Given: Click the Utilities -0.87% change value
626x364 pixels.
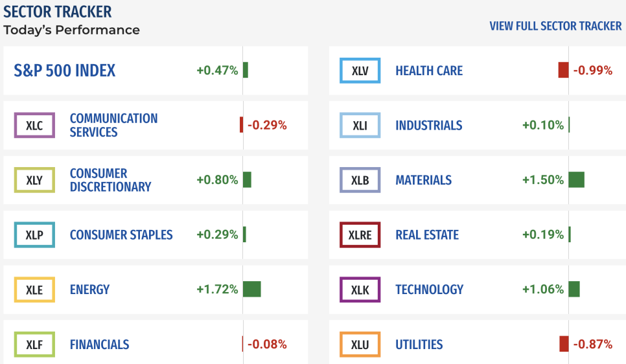Looking at the screenshot, I should coord(593,344).
